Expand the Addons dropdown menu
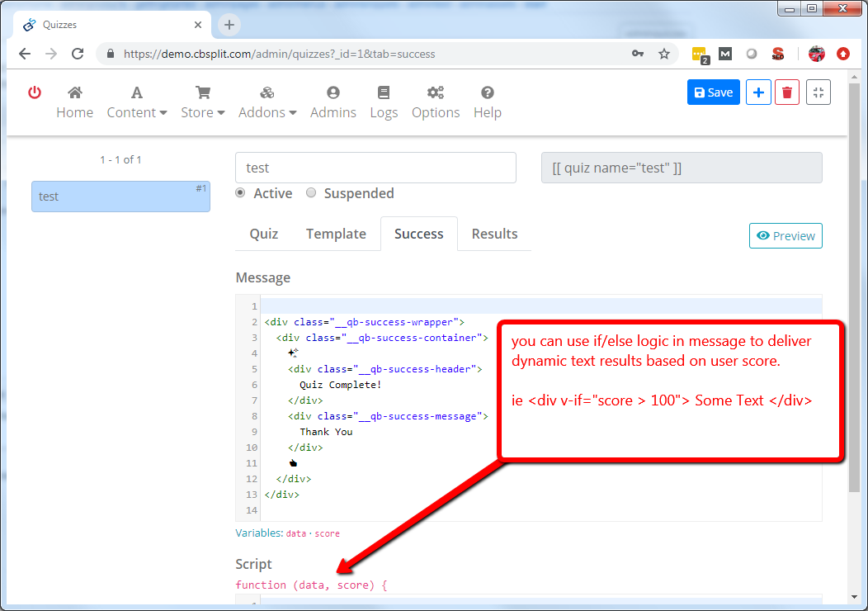Image resolution: width=868 pixels, height=611 pixels. [267, 102]
